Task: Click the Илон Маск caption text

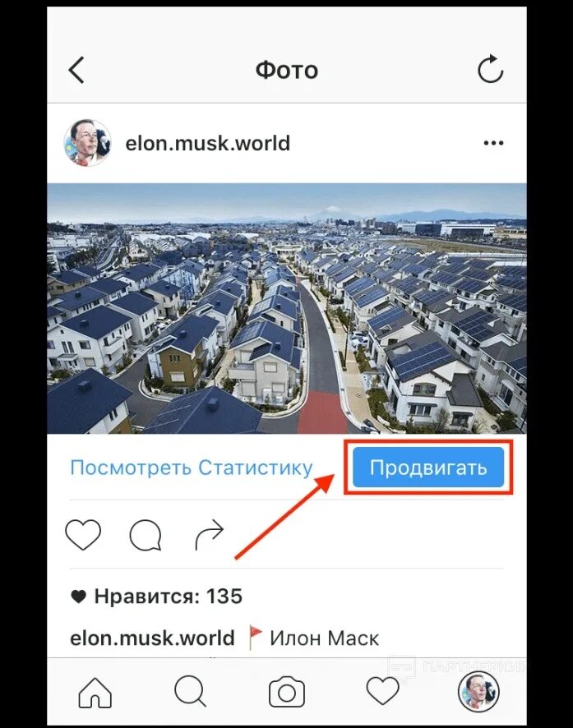Action: click(x=324, y=638)
